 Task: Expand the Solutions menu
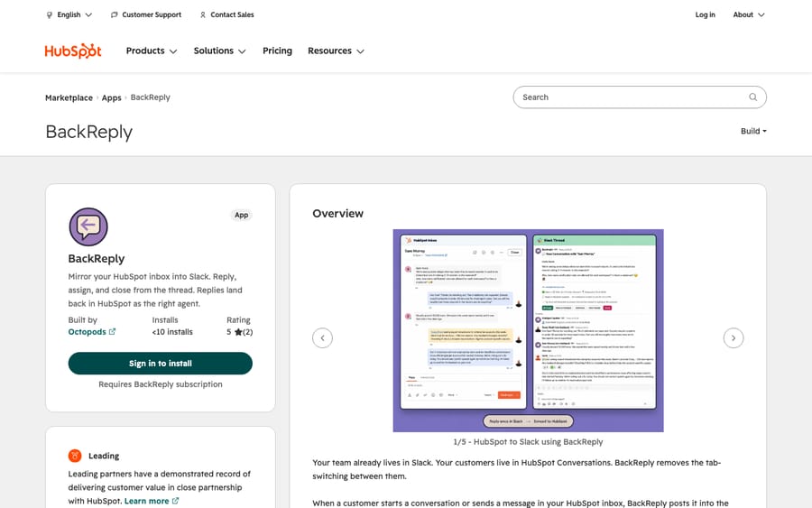[x=219, y=51]
